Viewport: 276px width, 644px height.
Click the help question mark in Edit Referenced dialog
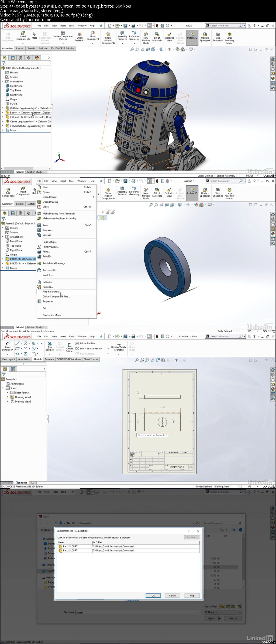189,531
